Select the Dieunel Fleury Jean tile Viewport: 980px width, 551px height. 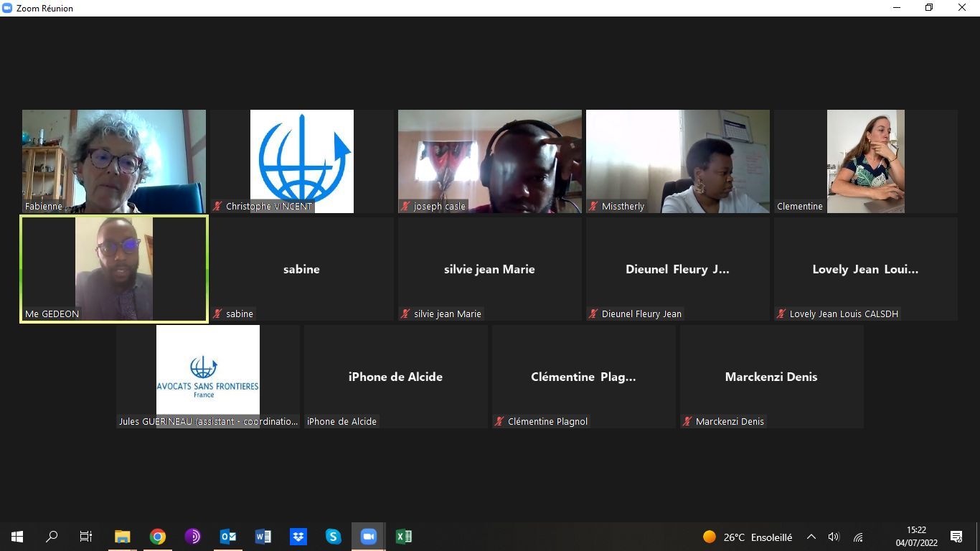(x=678, y=269)
